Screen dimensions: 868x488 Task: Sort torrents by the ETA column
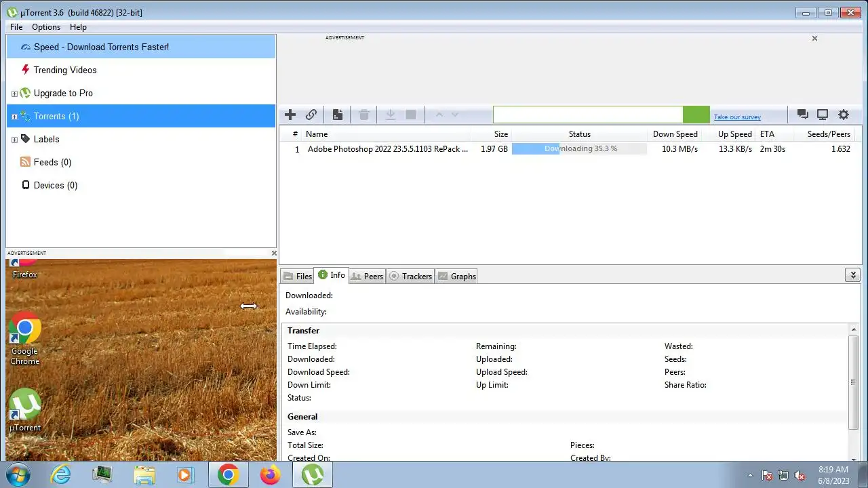coord(774,134)
